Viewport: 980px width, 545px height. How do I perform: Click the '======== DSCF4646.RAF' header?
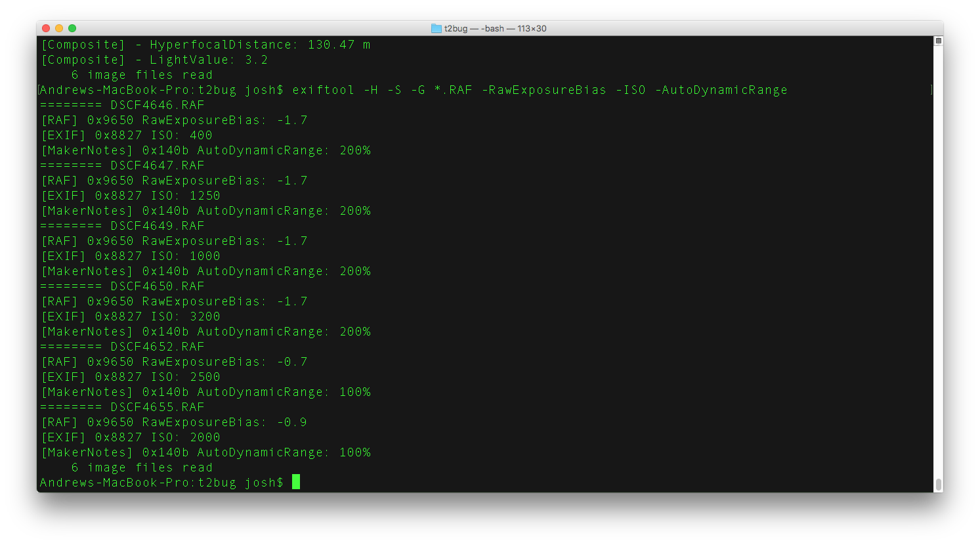[x=122, y=105]
